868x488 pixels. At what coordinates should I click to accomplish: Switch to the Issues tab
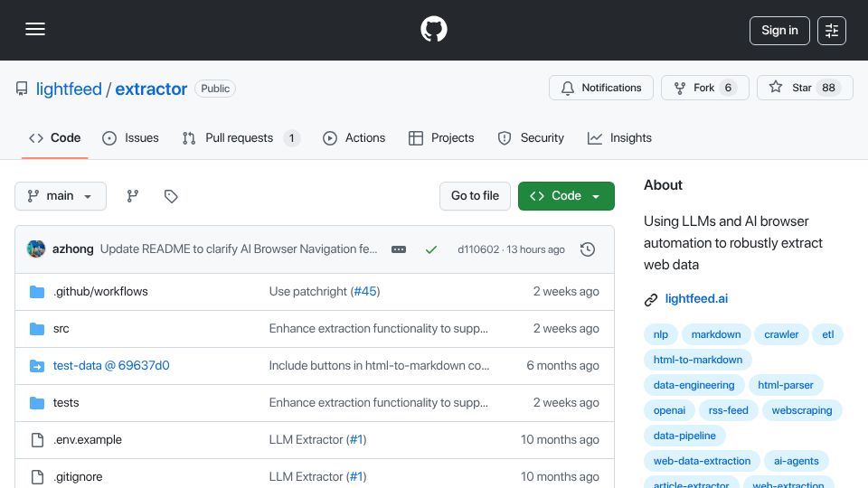click(x=130, y=137)
